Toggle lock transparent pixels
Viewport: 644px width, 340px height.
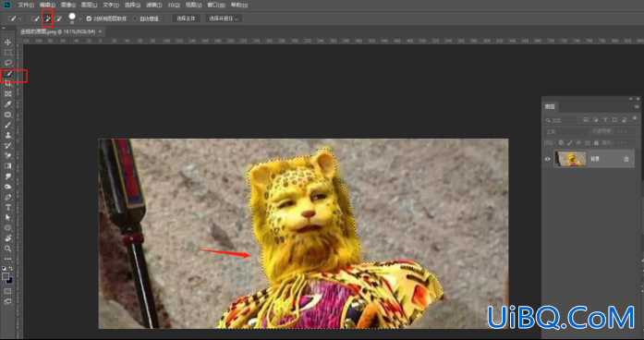[x=561, y=142]
